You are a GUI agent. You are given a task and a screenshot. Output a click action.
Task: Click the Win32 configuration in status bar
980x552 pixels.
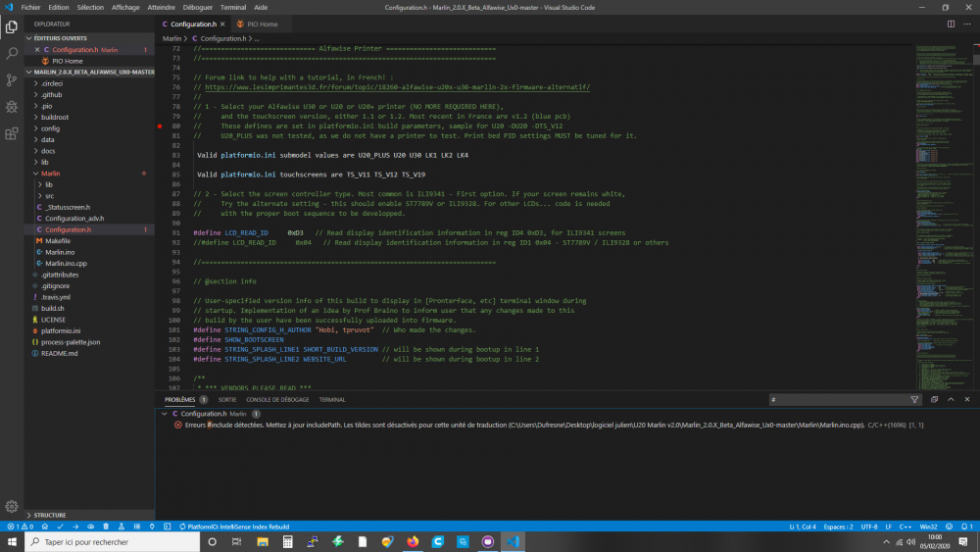pyautogui.click(x=928, y=527)
